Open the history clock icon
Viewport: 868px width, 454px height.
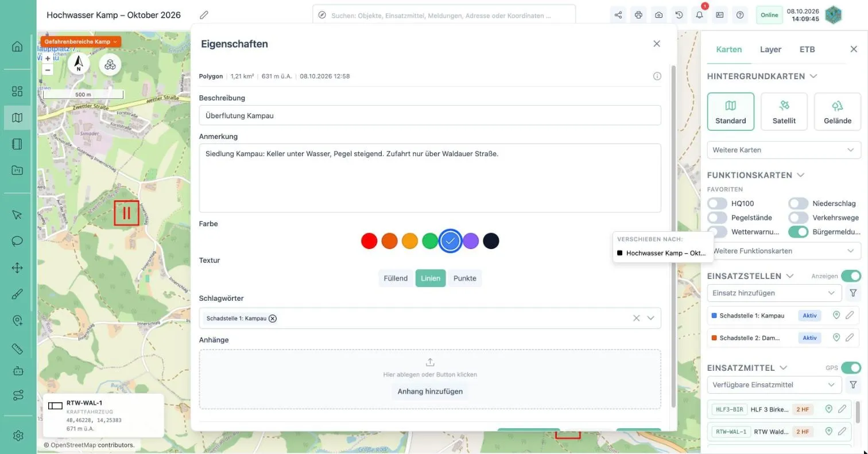tap(679, 15)
